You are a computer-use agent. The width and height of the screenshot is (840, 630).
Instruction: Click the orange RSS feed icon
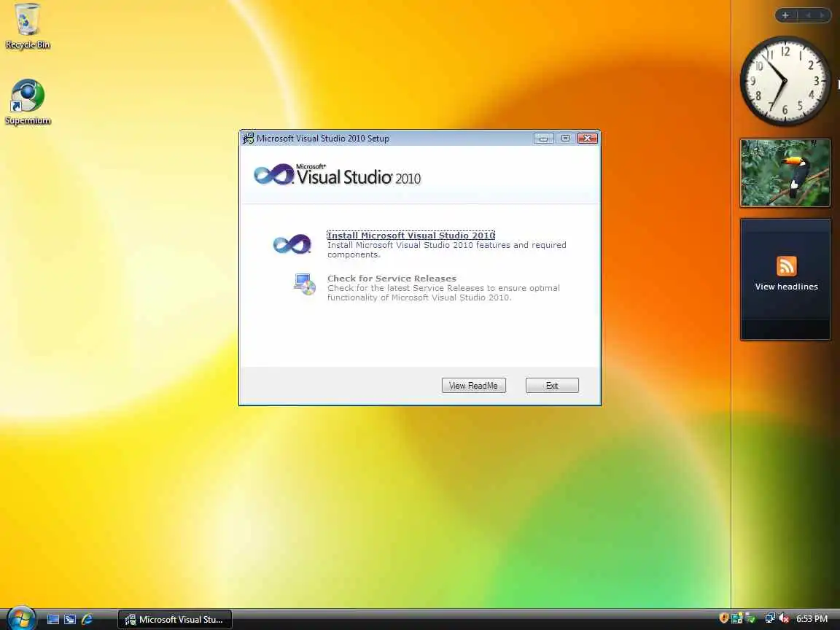click(786, 266)
